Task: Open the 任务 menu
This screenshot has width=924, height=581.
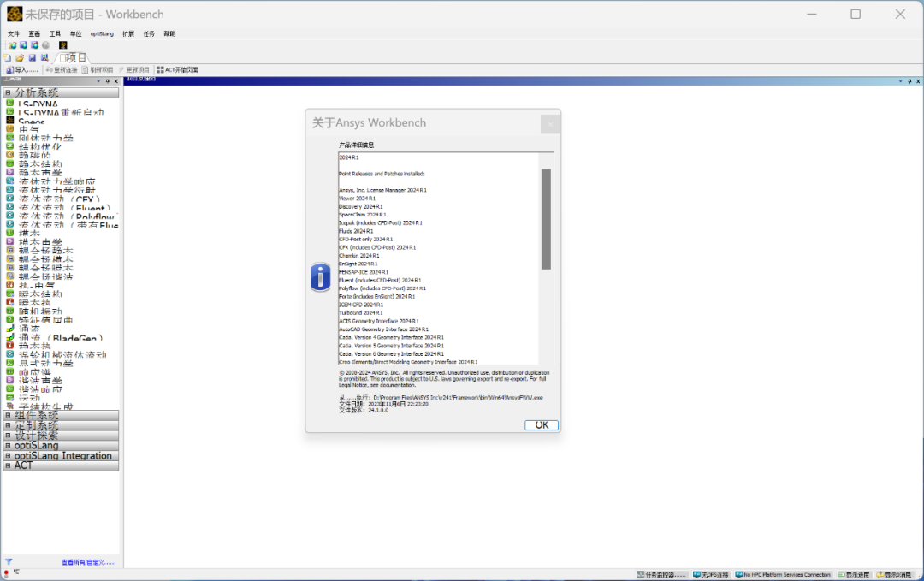Action: pos(149,33)
